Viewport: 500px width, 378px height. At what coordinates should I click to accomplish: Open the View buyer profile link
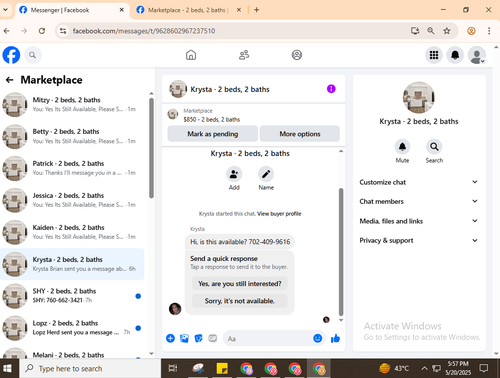[x=279, y=214]
